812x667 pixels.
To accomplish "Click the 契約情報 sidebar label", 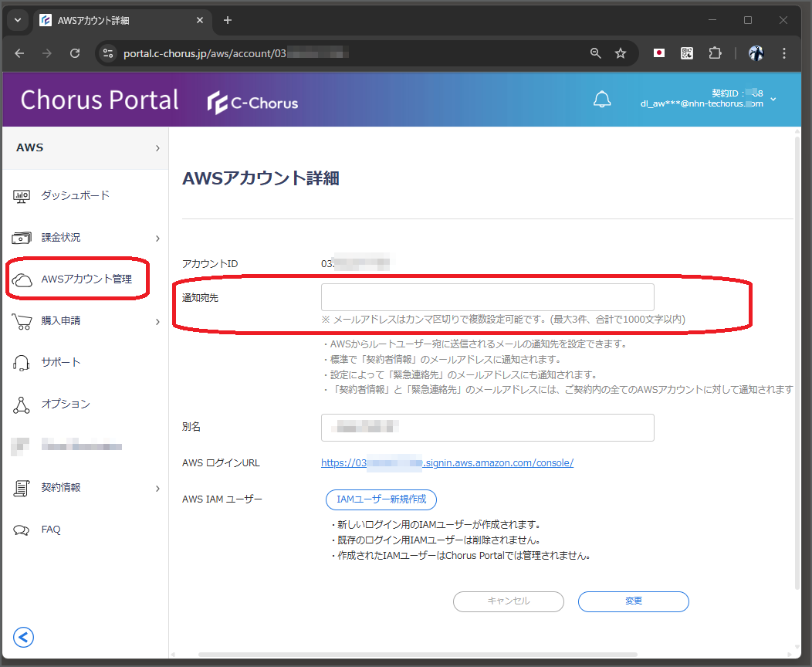I will 60,487.
